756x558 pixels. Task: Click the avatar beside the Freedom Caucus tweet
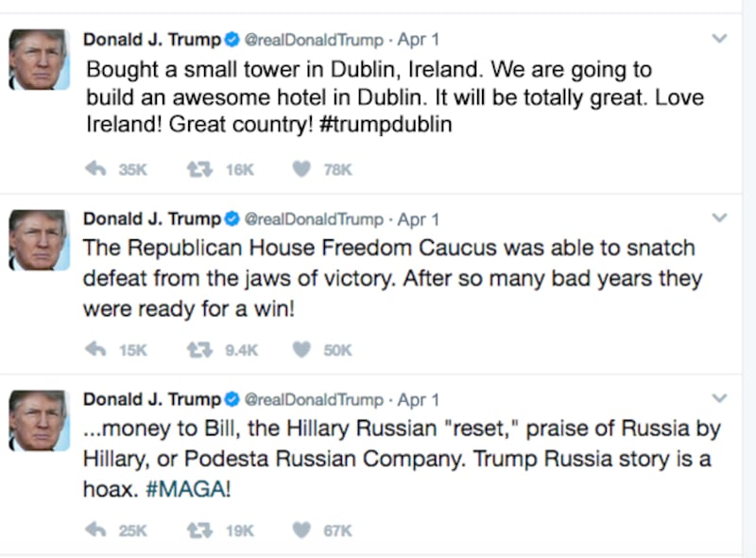(x=39, y=239)
